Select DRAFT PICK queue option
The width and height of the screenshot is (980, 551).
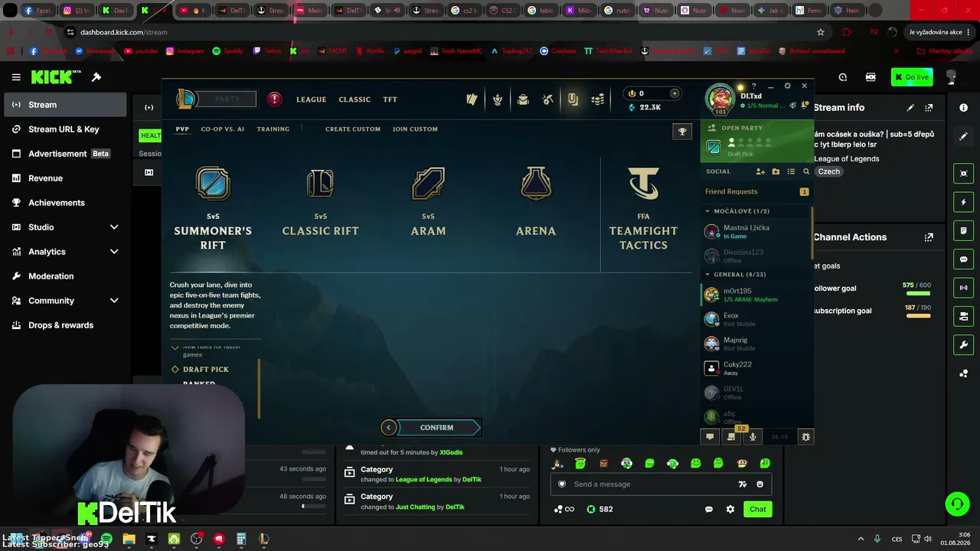click(205, 370)
